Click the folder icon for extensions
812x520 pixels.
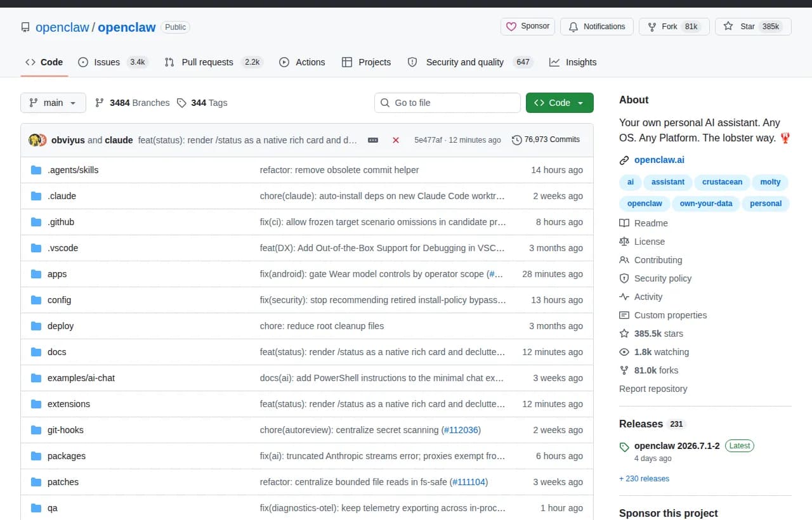pyautogui.click(x=36, y=404)
